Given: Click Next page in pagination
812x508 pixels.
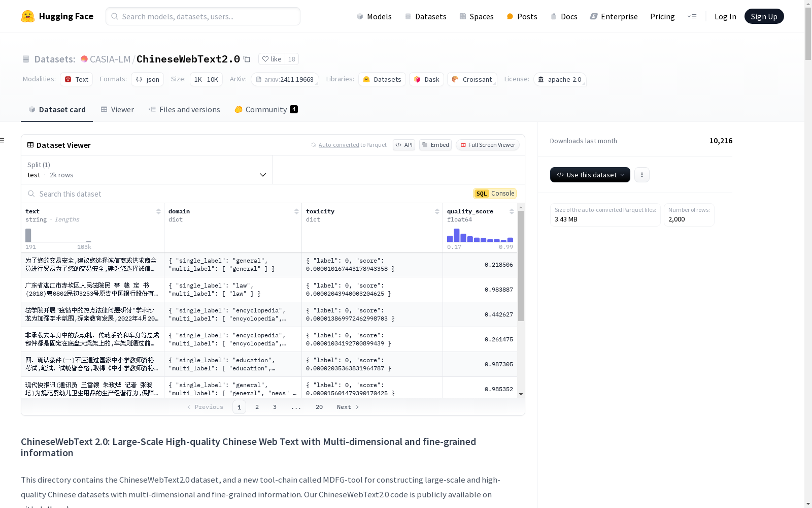Looking at the screenshot, I should tap(348, 407).
